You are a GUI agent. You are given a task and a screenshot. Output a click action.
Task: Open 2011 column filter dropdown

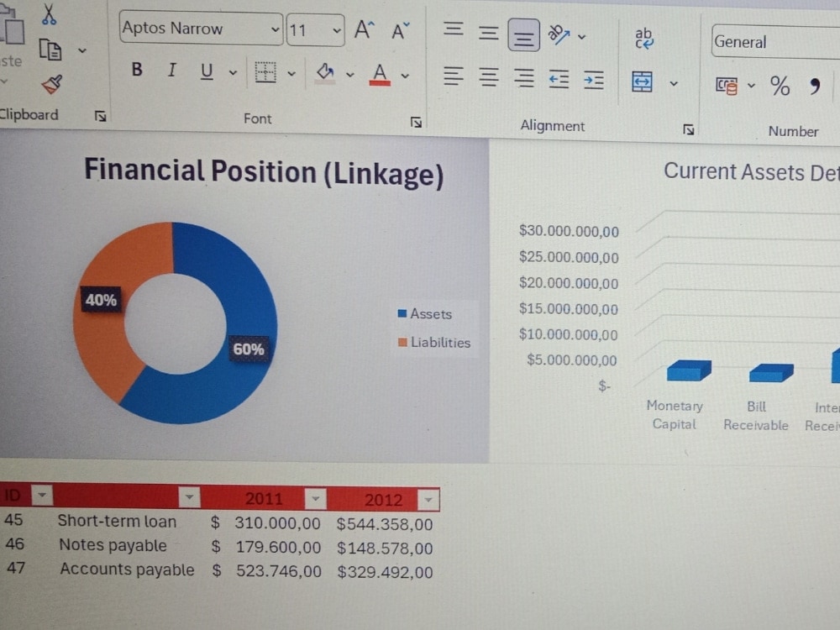click(x=316, y=499)
